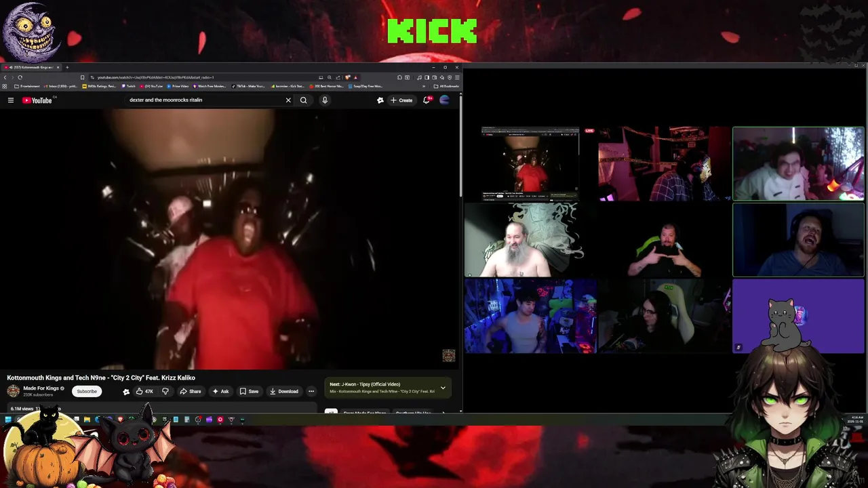The width and height of the screenshot is (868, 488).
Task: Select the man in tank top webcam tile
Action: coord(530,316)
